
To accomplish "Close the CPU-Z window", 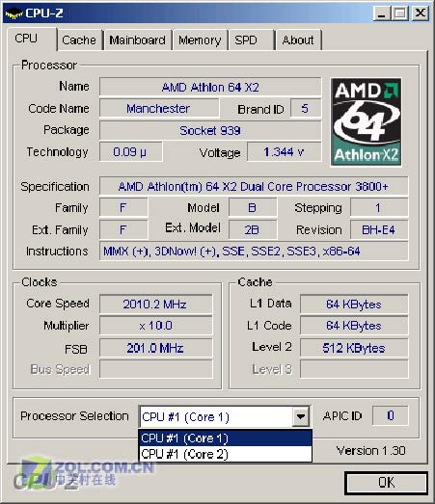I will tap(421, 13).
